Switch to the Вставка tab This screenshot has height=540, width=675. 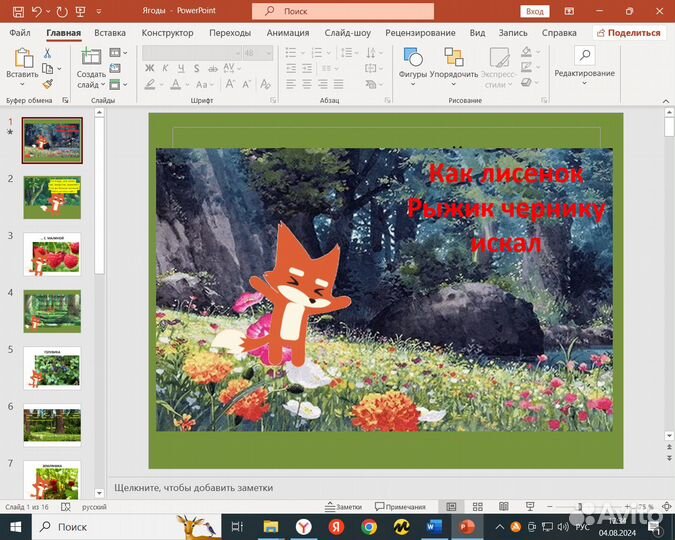(x=110, y=33)
